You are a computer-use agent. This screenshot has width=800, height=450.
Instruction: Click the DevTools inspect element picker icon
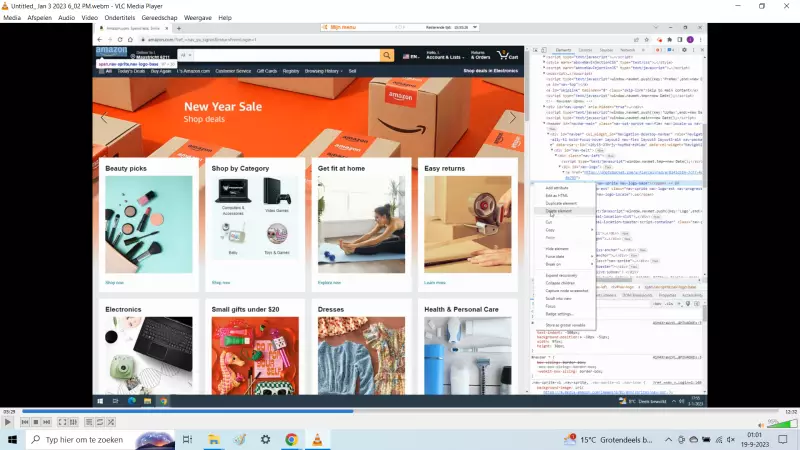coord(535,50)
